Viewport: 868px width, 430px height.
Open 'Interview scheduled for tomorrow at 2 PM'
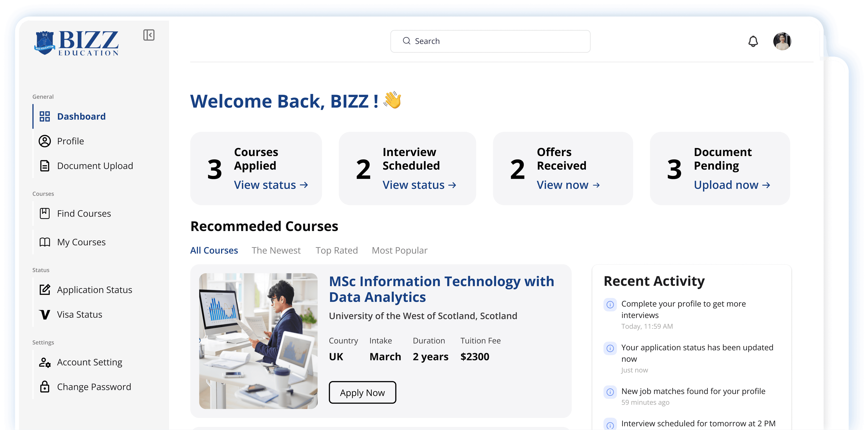(698, 423)
